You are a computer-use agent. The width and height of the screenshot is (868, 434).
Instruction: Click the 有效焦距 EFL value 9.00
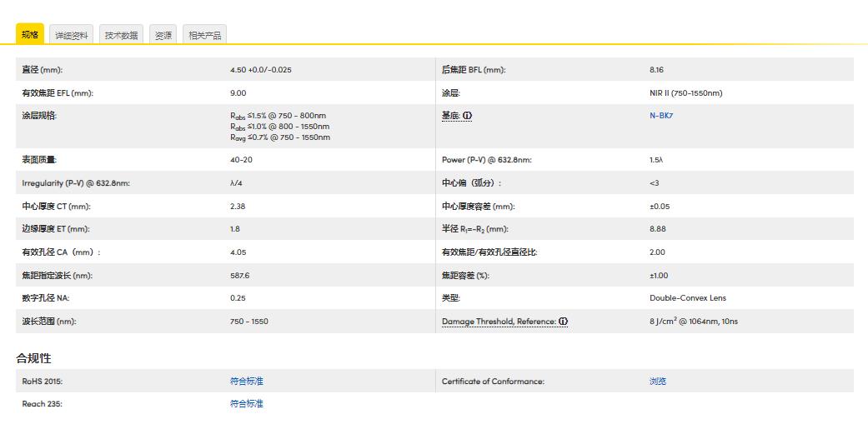238,93
